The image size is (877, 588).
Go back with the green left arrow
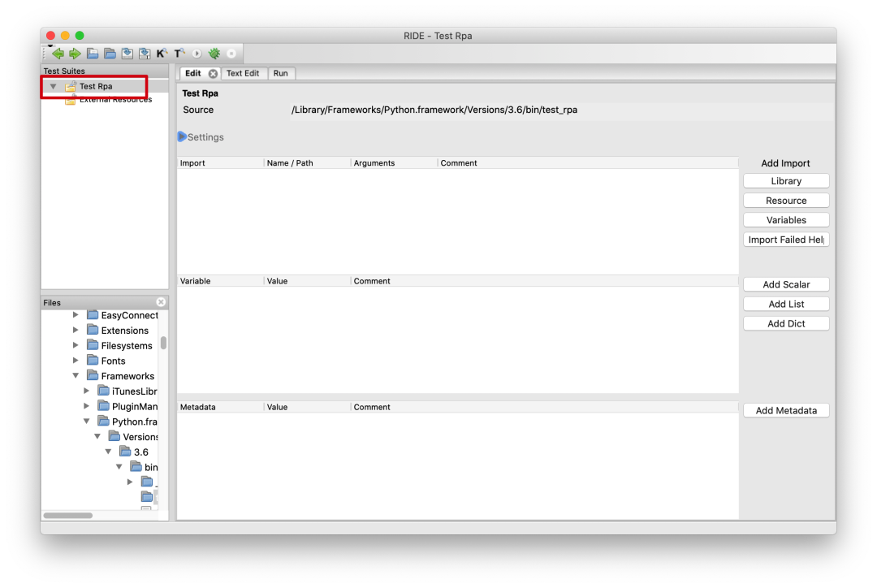(58, 54)
